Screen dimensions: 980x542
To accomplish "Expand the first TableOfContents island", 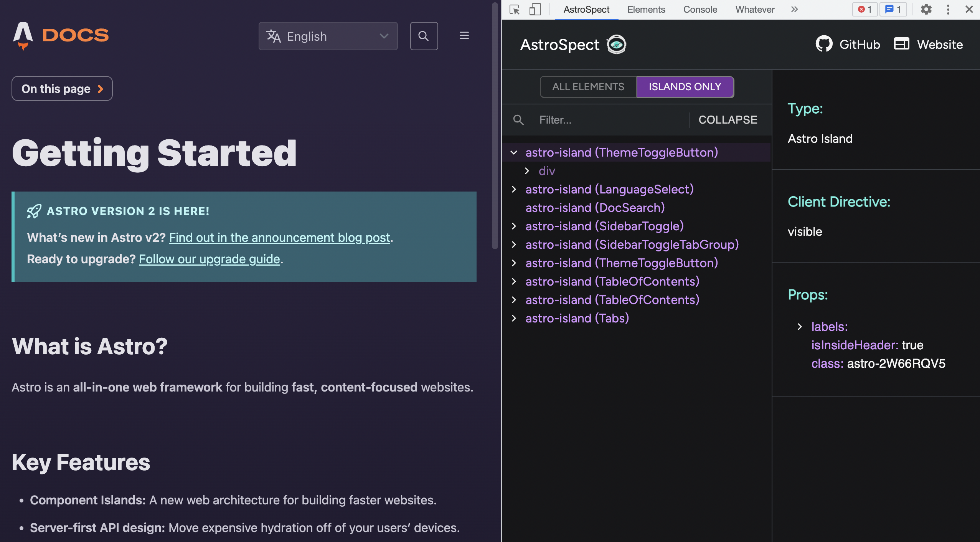I will tap(514, 281).
